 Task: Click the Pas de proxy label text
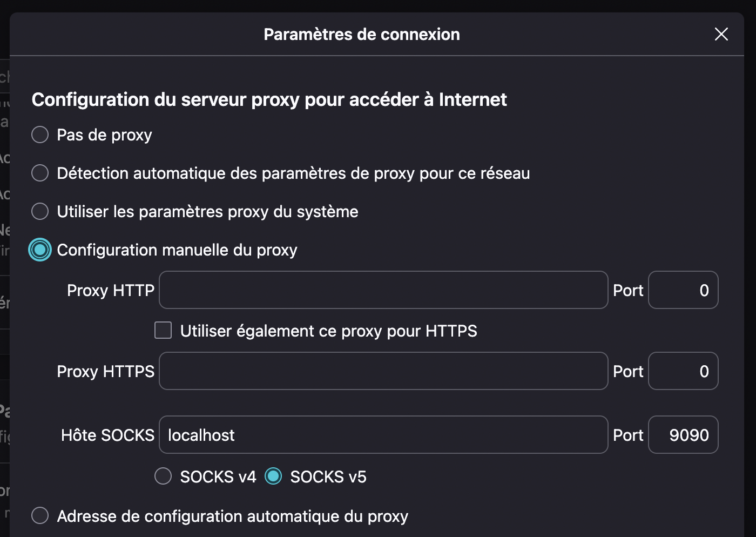(x=105, y=135)
